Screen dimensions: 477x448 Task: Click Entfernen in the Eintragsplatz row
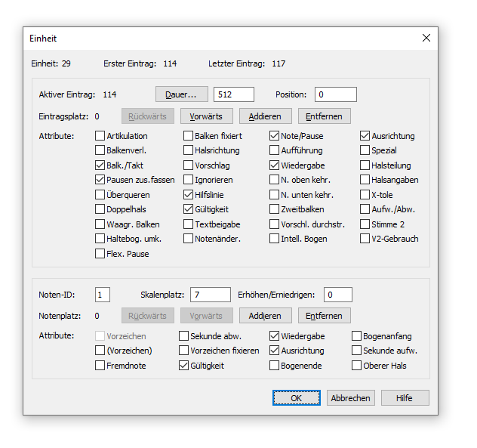(x=325, y=116)
